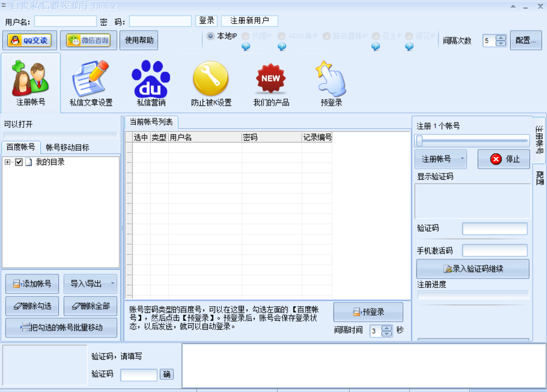547x392 pixels.
Task: Click the 密码 input field at top
Action: point(160,21)
